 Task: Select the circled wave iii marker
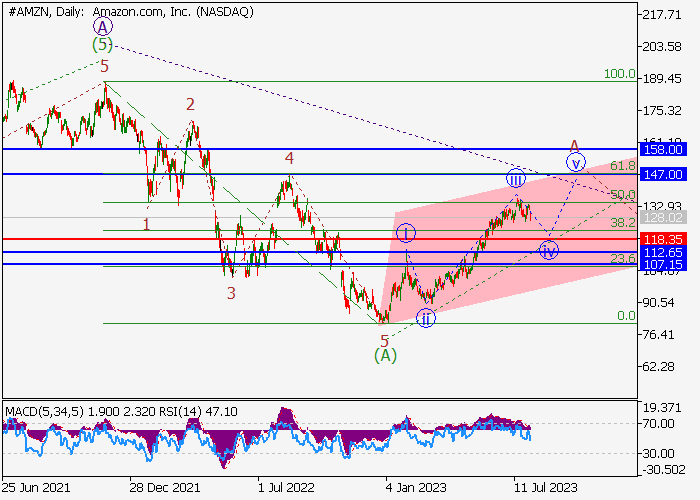tap(516, 179)
